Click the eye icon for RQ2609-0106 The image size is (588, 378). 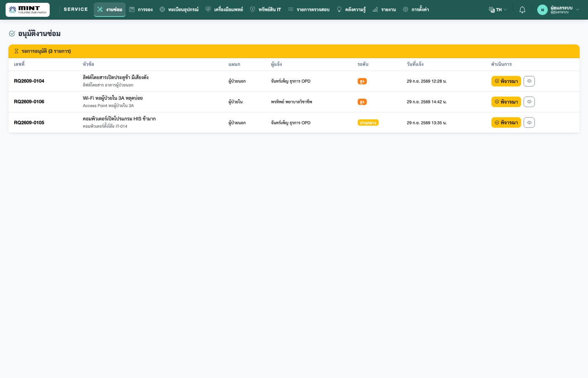point(529,102)
